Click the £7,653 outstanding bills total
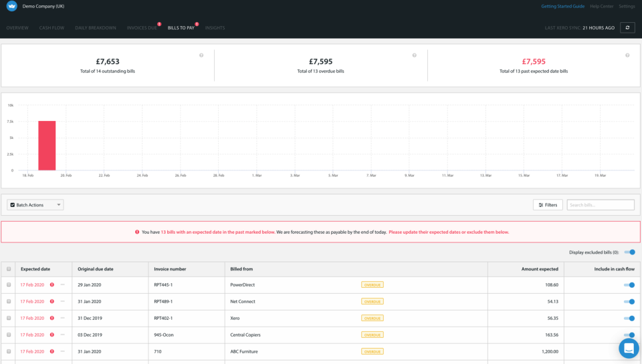 (x=108, y=61)
